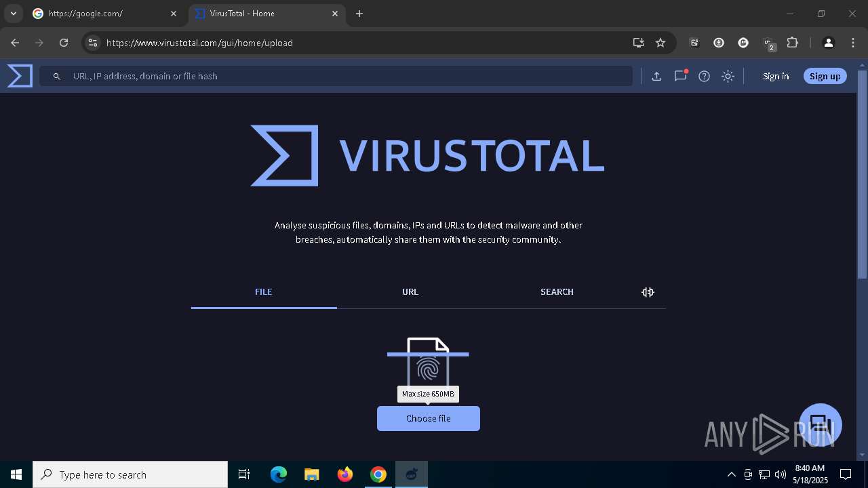The width and height of the screenshot is (868, 488).
Task: Go forward in browser history
Action: [39, 43]
